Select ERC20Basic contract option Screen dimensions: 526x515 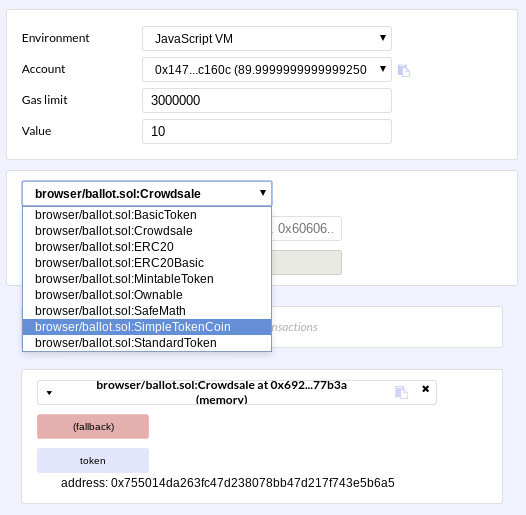click(x=147, y=263)
